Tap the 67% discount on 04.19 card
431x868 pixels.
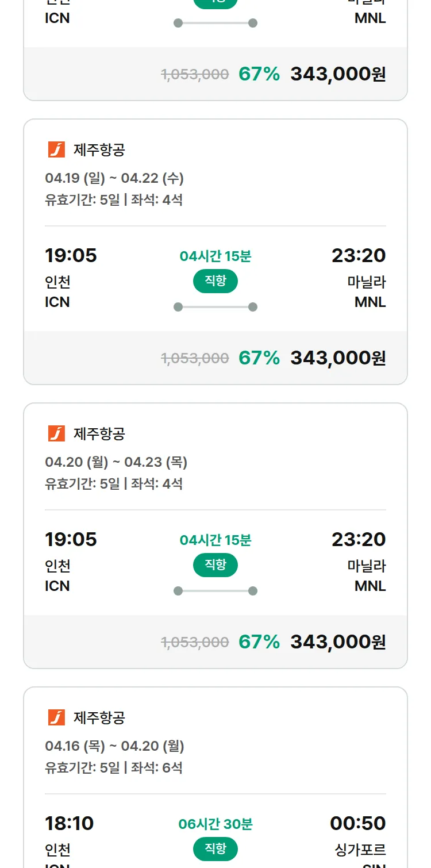pos(259,358)
